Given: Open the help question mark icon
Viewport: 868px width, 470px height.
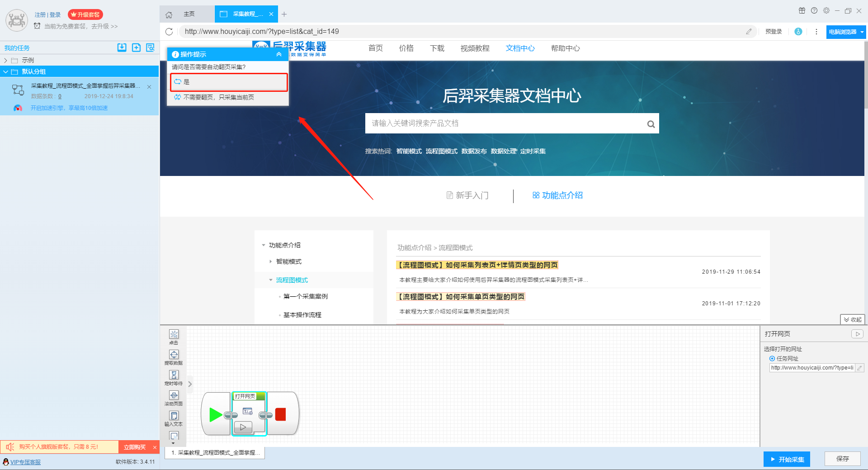Looking at the screenshot, I should [x=814, y=10].
